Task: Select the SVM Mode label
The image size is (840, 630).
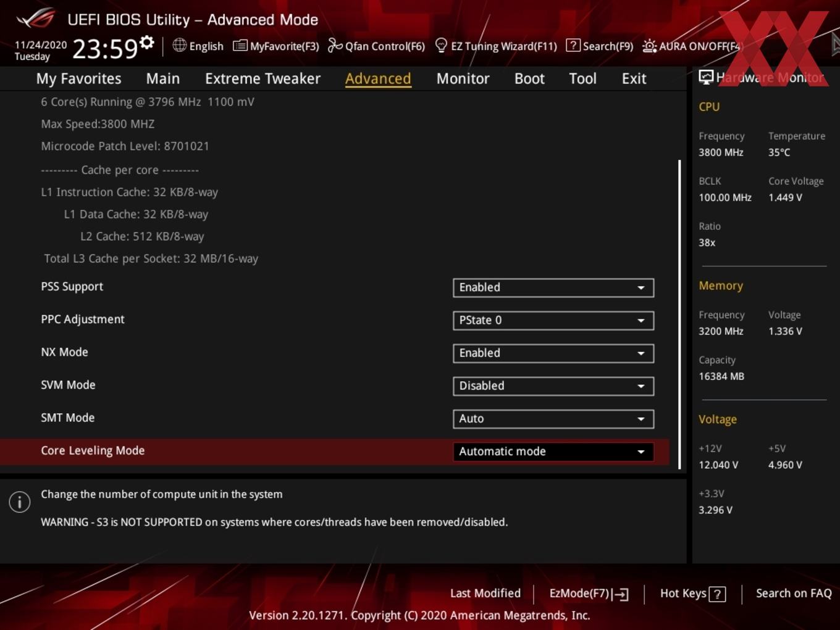Action: click(x=68, y=385)
